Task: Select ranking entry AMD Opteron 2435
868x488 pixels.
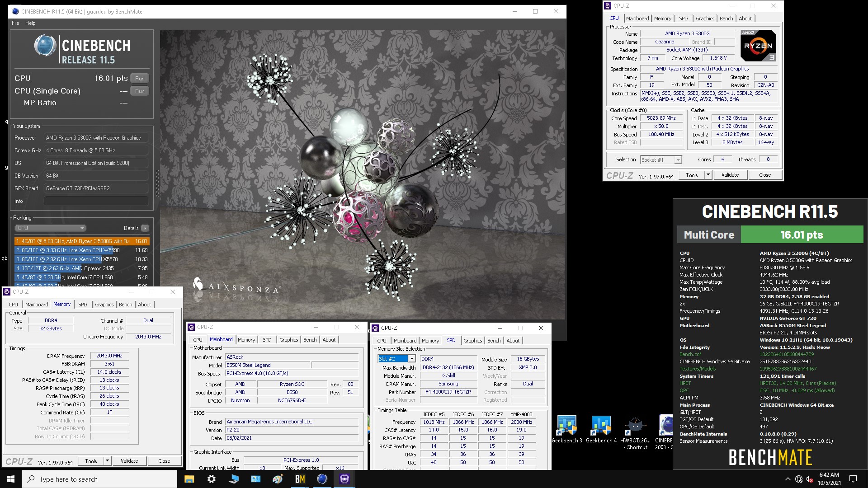Action: click(x=82, y=268)
